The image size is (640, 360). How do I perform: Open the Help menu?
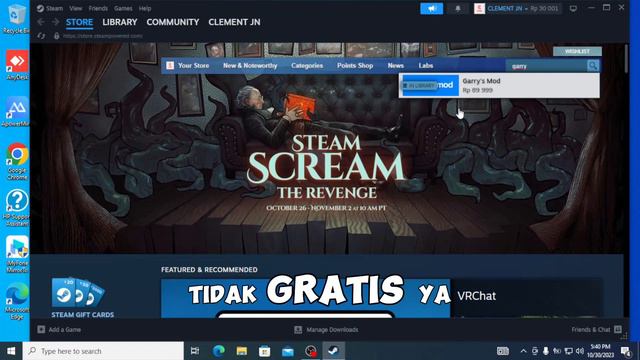(x=145, y=8)
